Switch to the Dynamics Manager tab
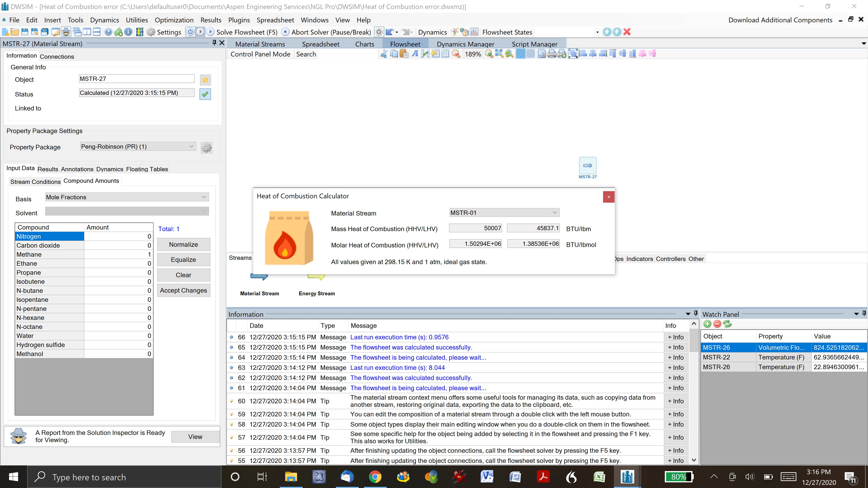Viewport: 868px width, 488px height. 465,44
